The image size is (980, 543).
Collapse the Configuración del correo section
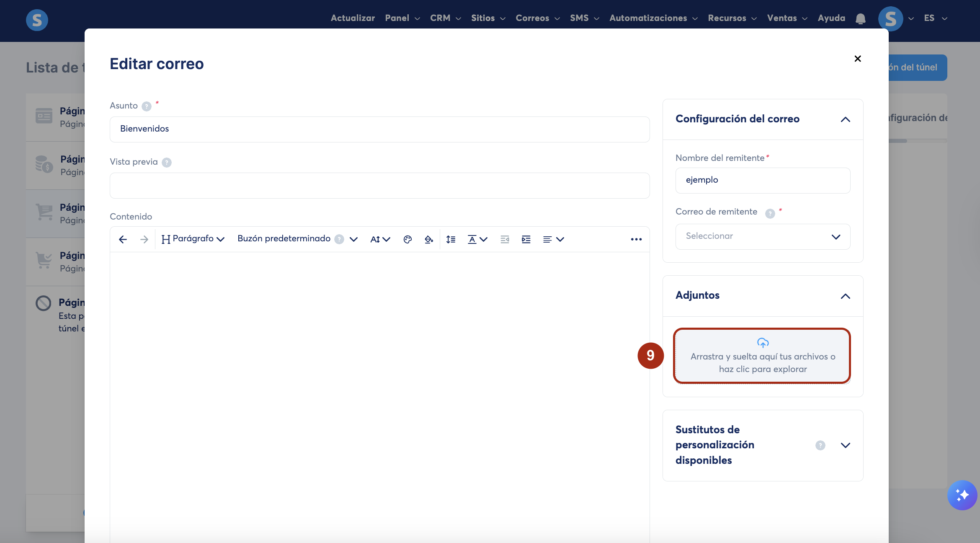point(845,119)
